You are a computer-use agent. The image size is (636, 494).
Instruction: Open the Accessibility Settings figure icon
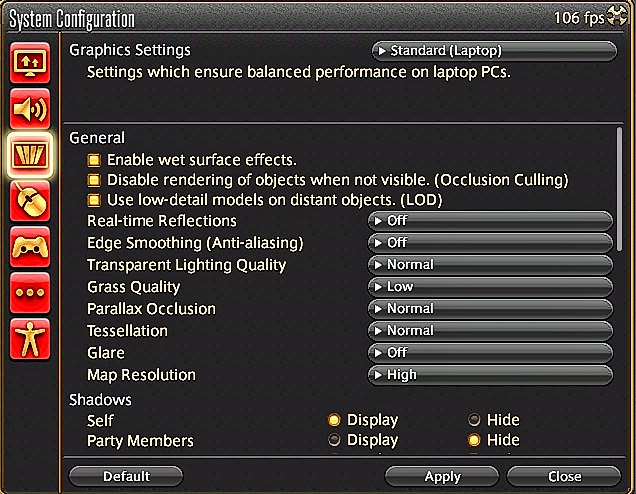pos(30,340)
